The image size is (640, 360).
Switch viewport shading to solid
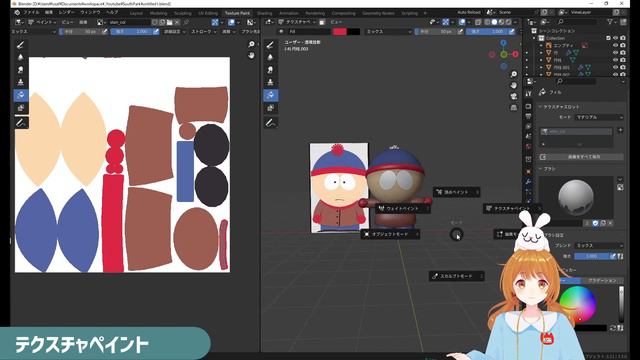click(x=494, y=22)
